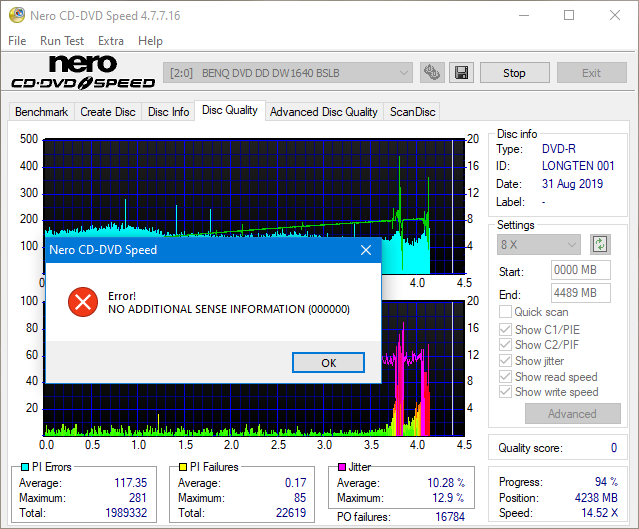Viewport: 639px width, 529px height.
Task: Click the Stop button
Action: click(x=515, y=73)
